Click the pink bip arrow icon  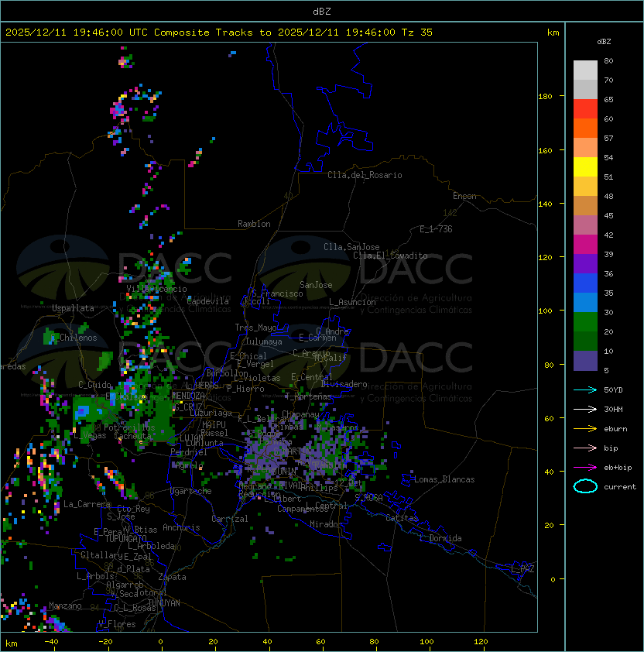click(x=585, y=448)
